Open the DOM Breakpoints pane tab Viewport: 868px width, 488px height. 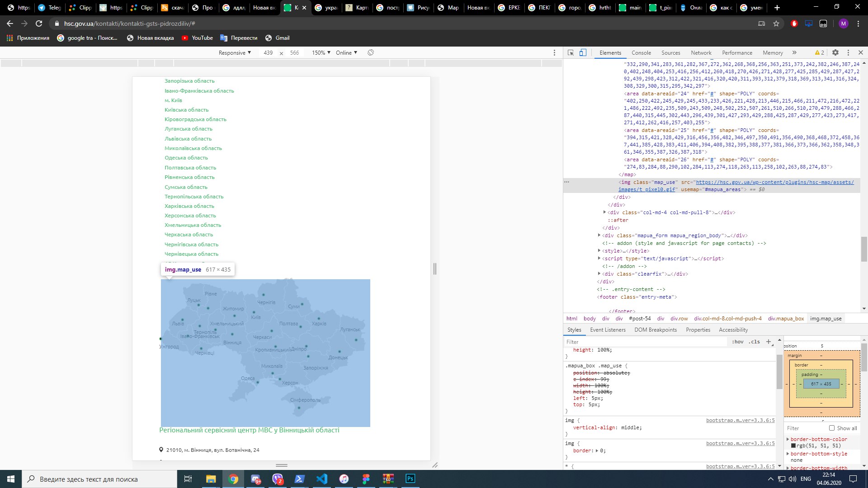[656, 330]
